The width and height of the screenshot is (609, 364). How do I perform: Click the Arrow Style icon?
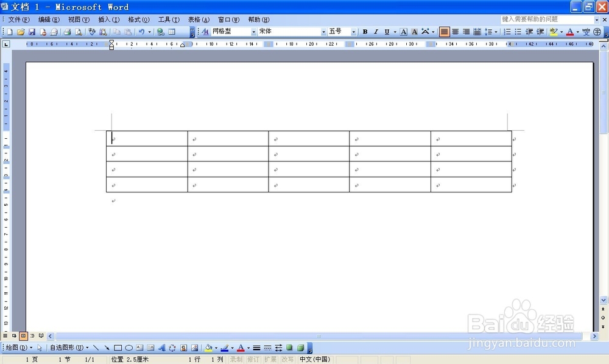click(278, 348)
